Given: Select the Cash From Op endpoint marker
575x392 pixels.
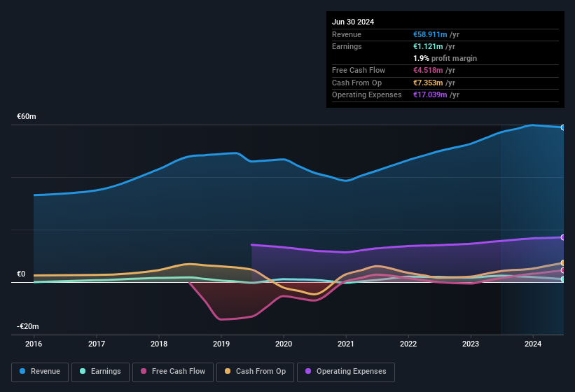Looking at the screenshot, I should (x=563, y=262).
